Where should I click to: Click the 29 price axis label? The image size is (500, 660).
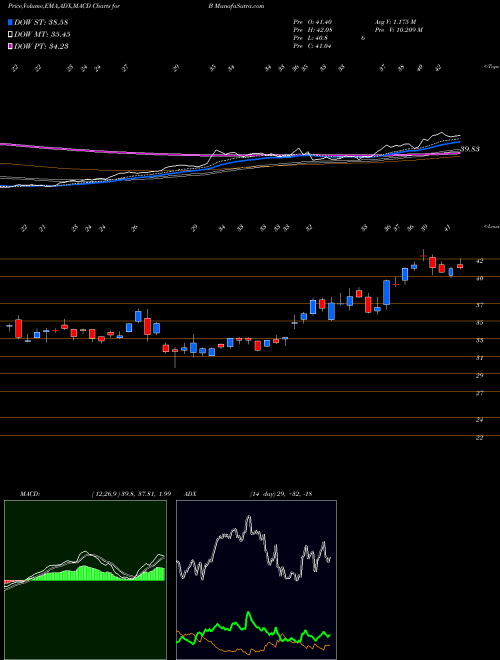[x=479, y=375]
